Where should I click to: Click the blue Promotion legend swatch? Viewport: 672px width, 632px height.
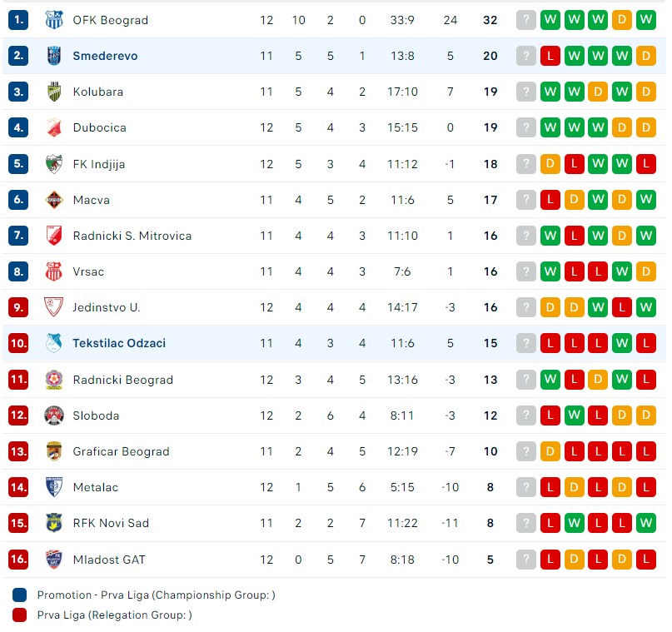[x=20, y=595]
